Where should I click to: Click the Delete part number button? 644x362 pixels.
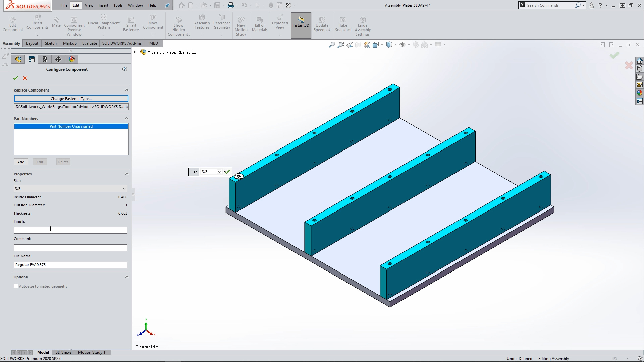coord(63,162)
